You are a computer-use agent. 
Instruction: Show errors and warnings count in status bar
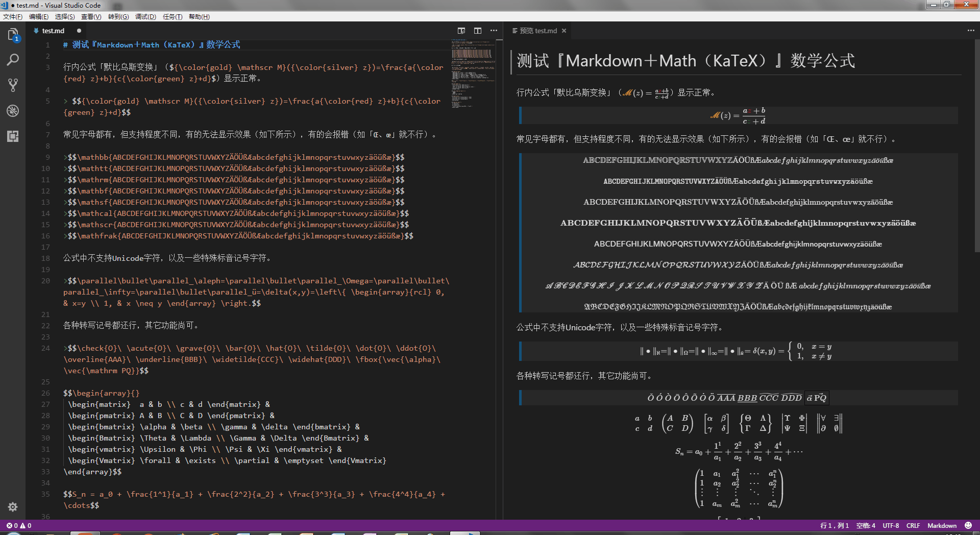click(19, 525)
